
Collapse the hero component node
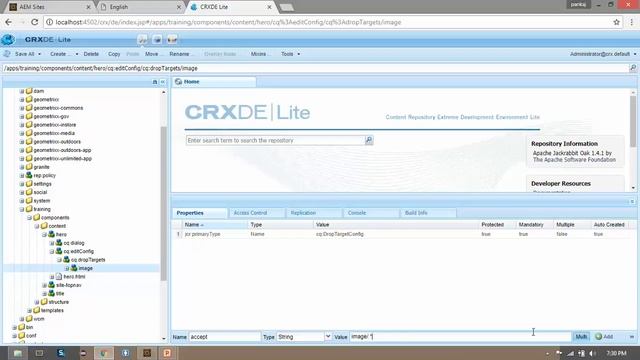(x=44, y=235)
